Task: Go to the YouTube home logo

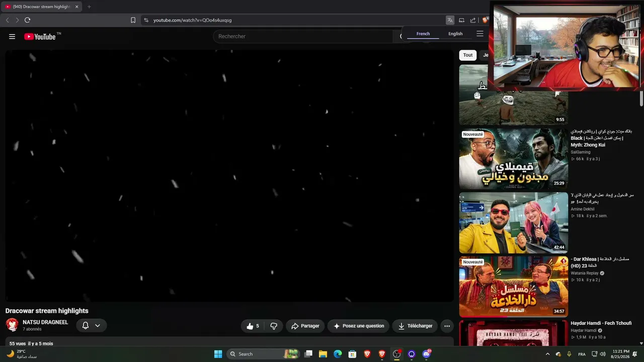Action: [40, 36]
